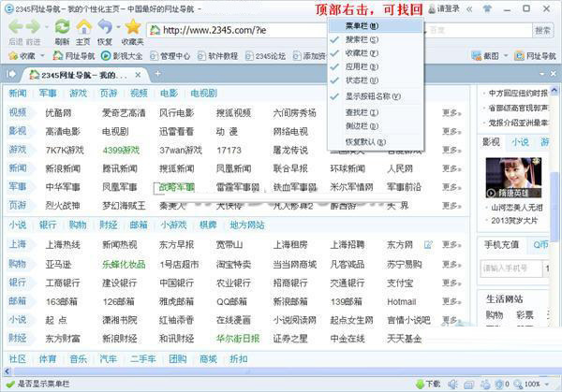The image size is (562, 392).
Task: Click the ad-block shield icon in status bar
Action: pyautogui.click(x=498, y=385)
